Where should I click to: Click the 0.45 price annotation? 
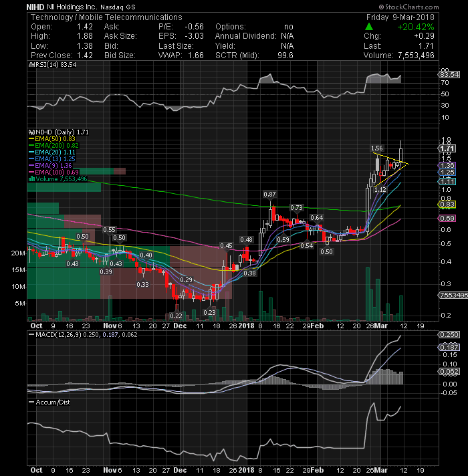click(x=226, y=245)
